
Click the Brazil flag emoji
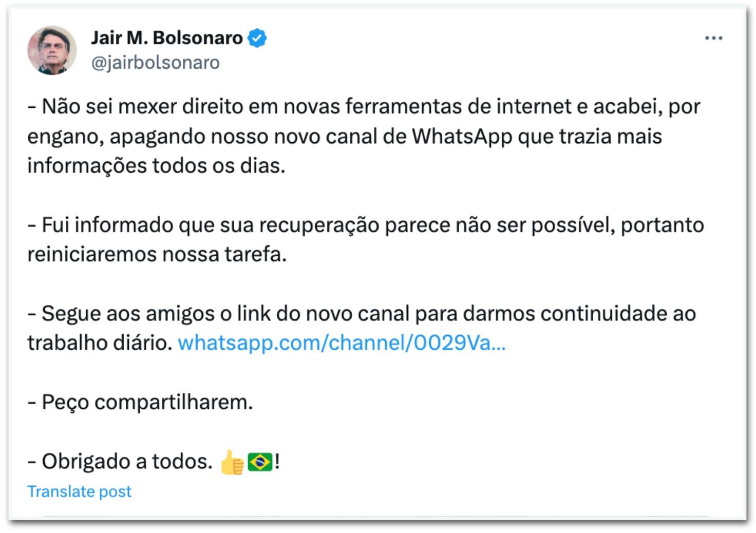pyautogui.click(x=260, y=462)
